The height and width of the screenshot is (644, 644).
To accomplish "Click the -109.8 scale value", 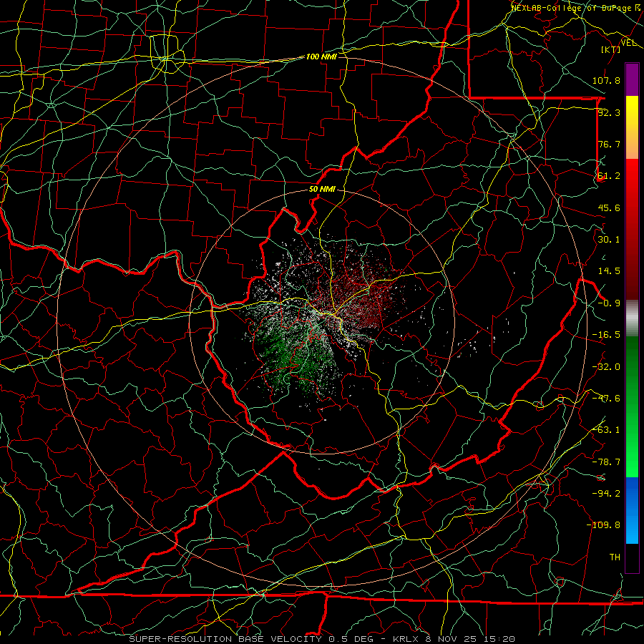I will point(603,525).
